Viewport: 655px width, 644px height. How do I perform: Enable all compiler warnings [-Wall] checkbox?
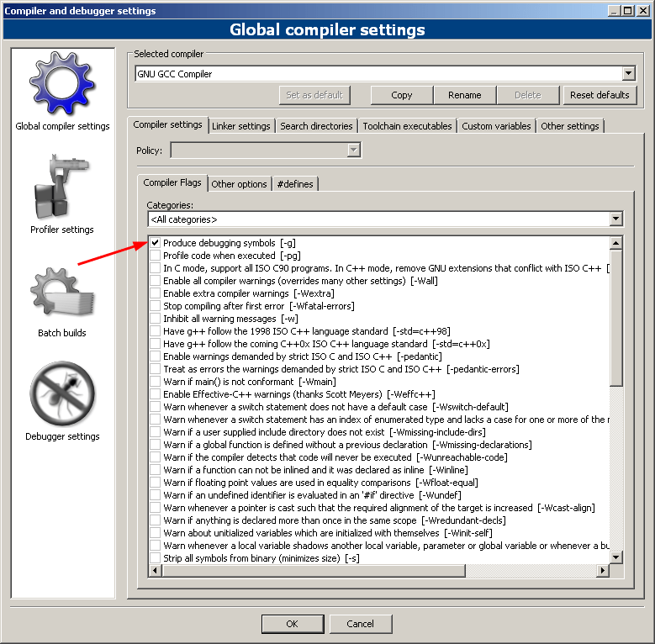[156, 281]
